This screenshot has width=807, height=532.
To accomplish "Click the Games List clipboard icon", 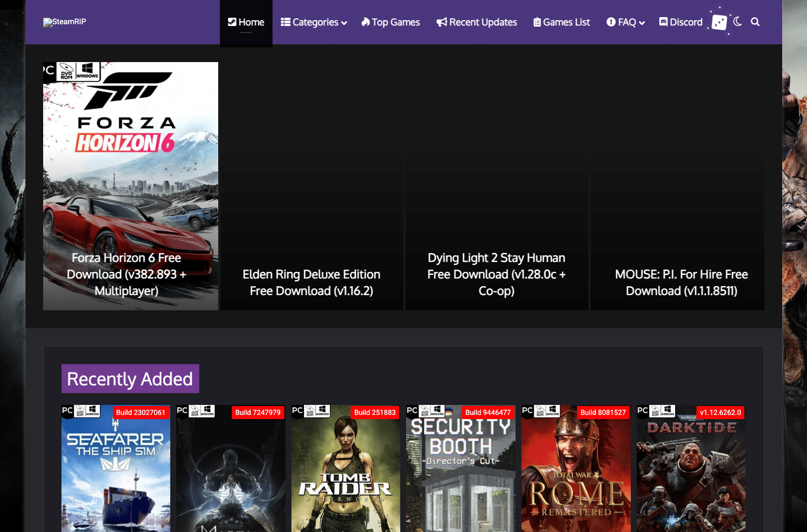I will [537, 22].
